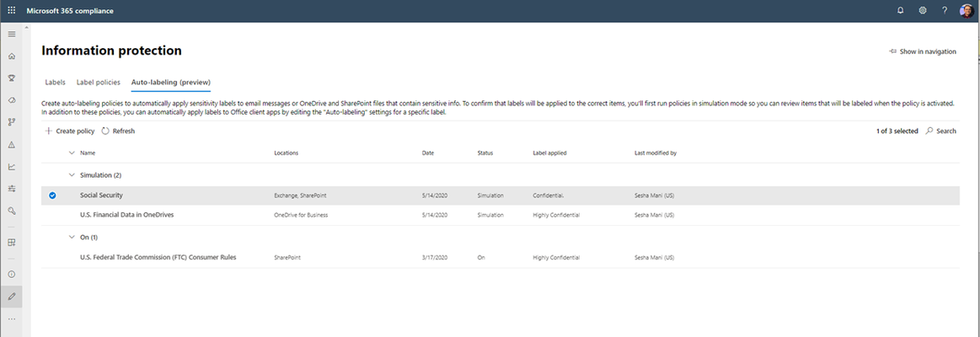Toggle the hamburger navigation menu
980x337 pixels.
click(11, 34)
